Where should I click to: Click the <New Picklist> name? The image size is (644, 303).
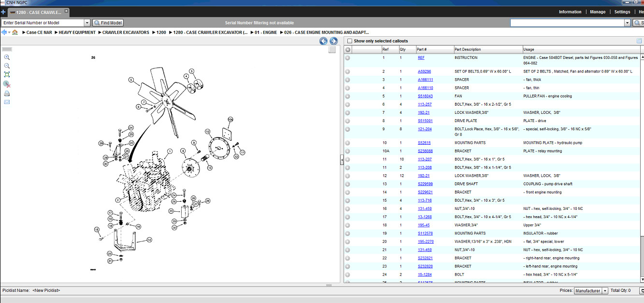point(46,290)
